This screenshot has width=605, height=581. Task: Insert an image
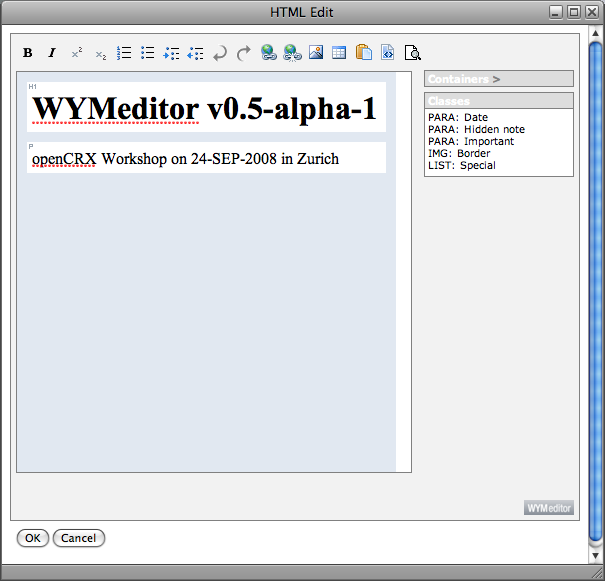pyautogui.click(x=316, y=52)
